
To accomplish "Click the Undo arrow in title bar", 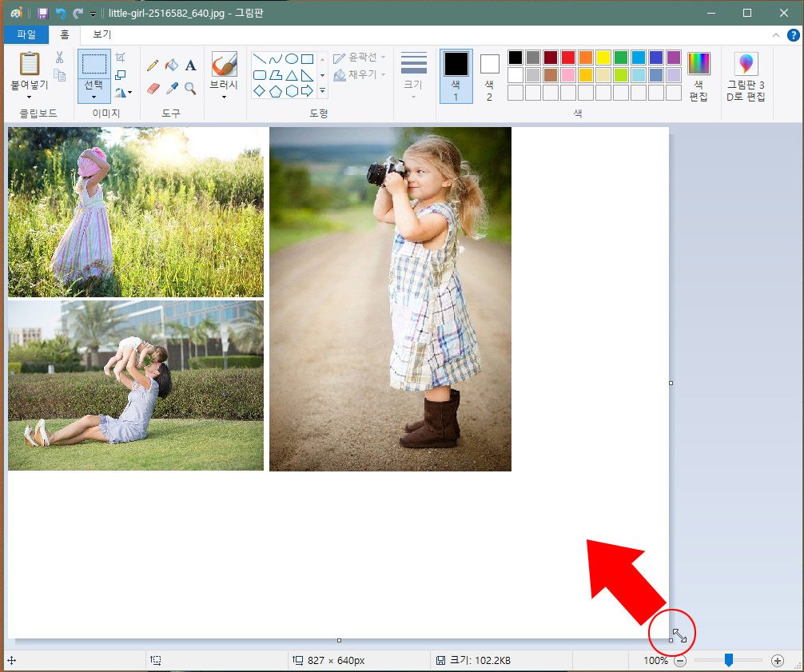I will (61, 14).
